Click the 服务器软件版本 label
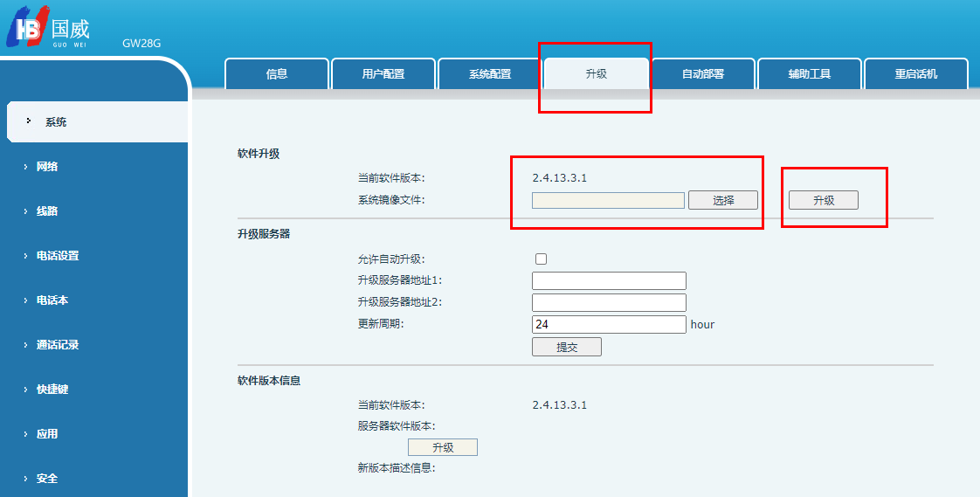The height and width of the screenshot is (497, 980). [x=397, y=426]
